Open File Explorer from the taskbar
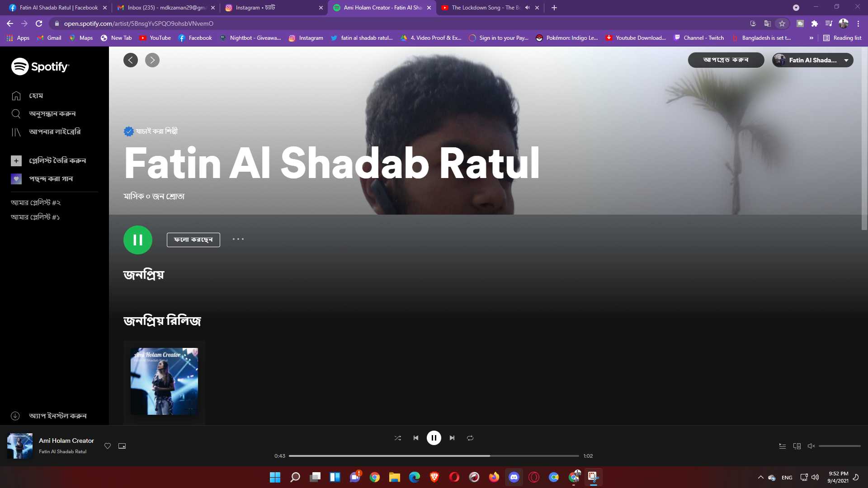The height and width of the screenshot is (488, 868). pos(395,477)
